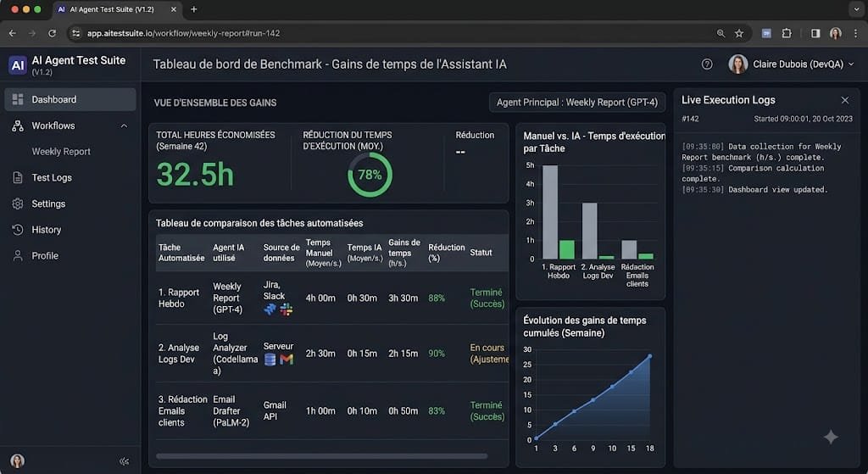Click 'En cours' status for Analyse Logs Dev

(x=489, y=354)
